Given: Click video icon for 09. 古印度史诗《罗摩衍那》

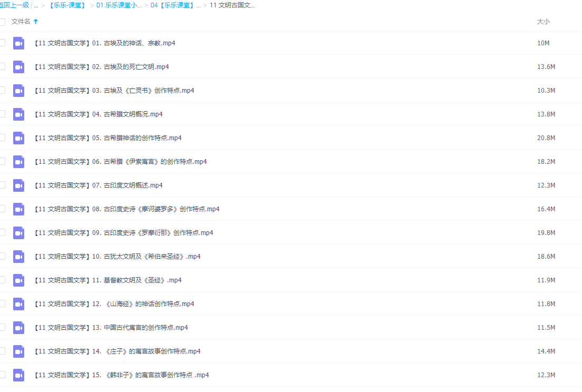Looking at the screenshot, I should click(19, 233).
